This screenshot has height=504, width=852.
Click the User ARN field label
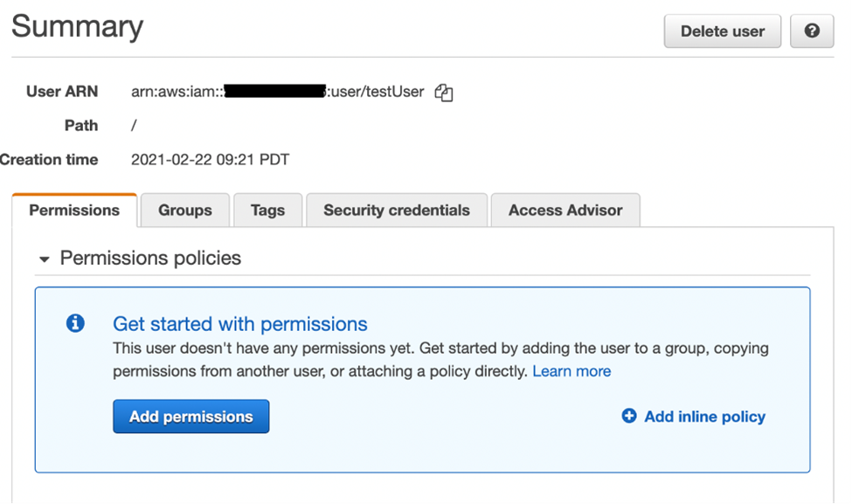62,92
